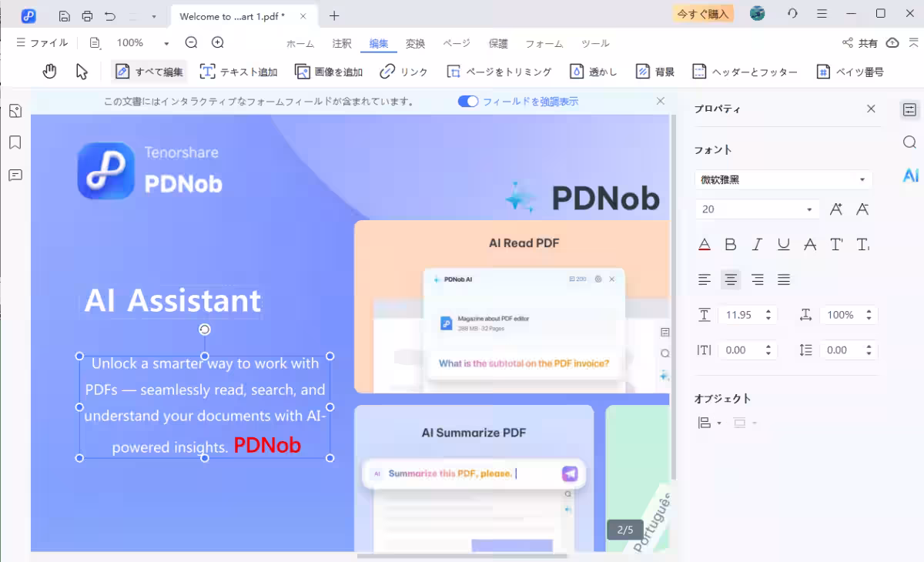Image resolution: width=924 pixels, height=562 pixels.
Task: Apply strikethrough text formatting
Action: [x=810, y=245]
